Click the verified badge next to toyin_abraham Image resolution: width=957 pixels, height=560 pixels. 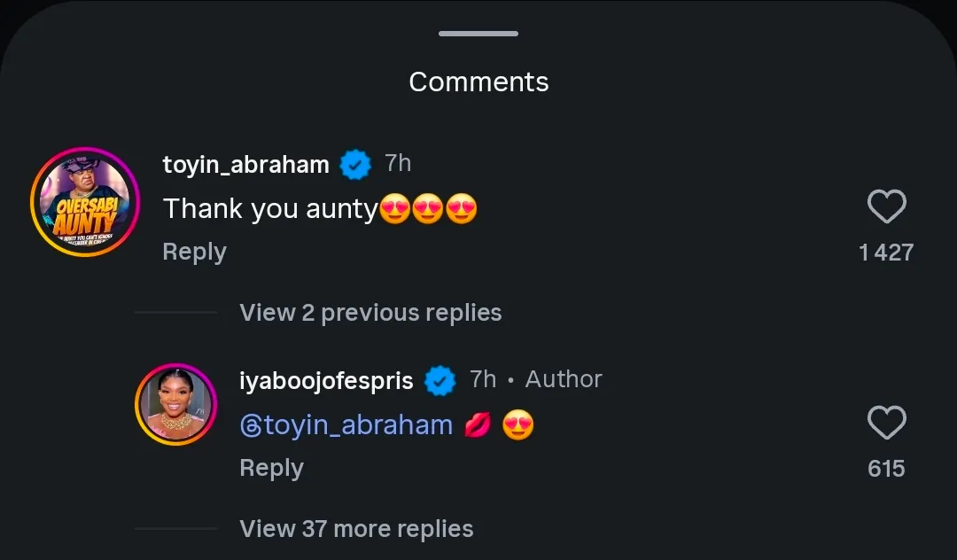355,164
